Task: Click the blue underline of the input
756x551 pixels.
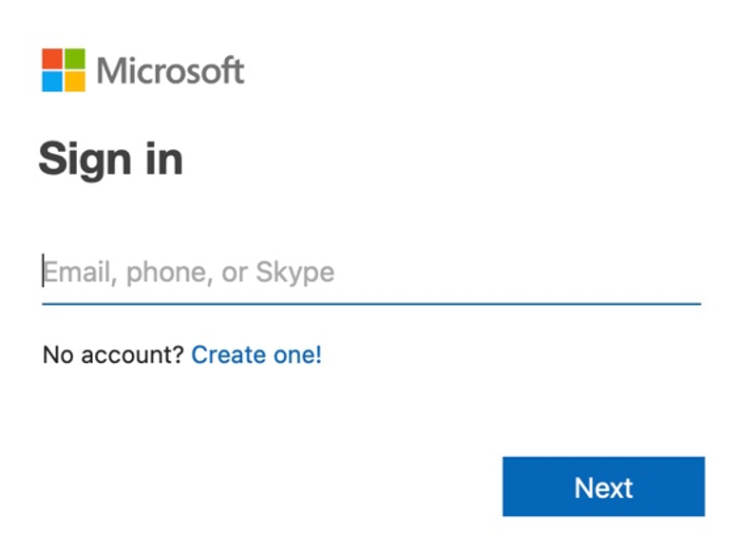Action: 371,304
